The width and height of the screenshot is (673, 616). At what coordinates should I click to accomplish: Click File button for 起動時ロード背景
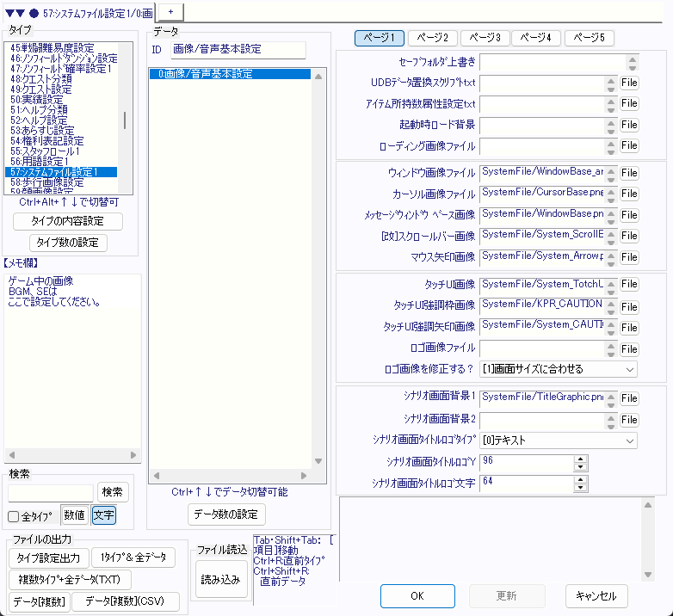click(629, 125)
